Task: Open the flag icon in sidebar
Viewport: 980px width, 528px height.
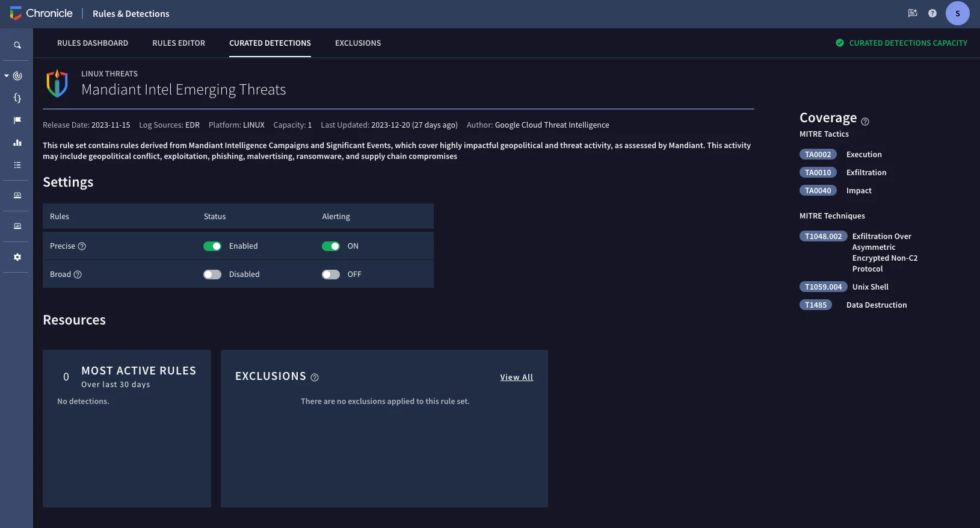Action: 17,120
